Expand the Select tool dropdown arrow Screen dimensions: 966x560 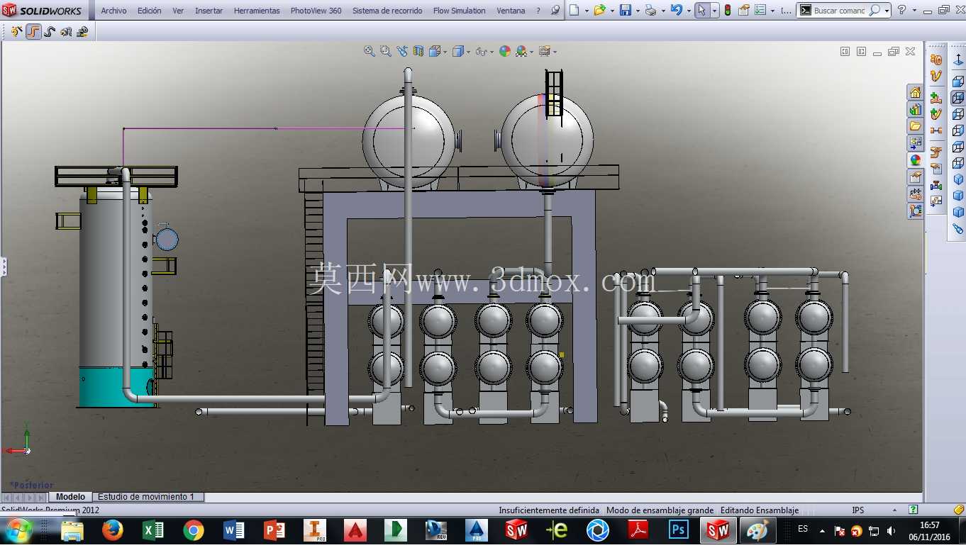pyautogui.click(x=714, y=11)
